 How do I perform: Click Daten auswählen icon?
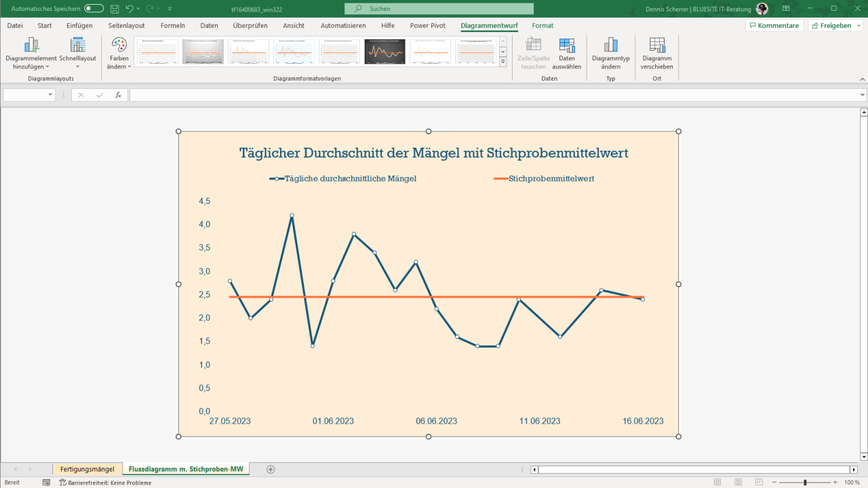click(x=567, y=45)
